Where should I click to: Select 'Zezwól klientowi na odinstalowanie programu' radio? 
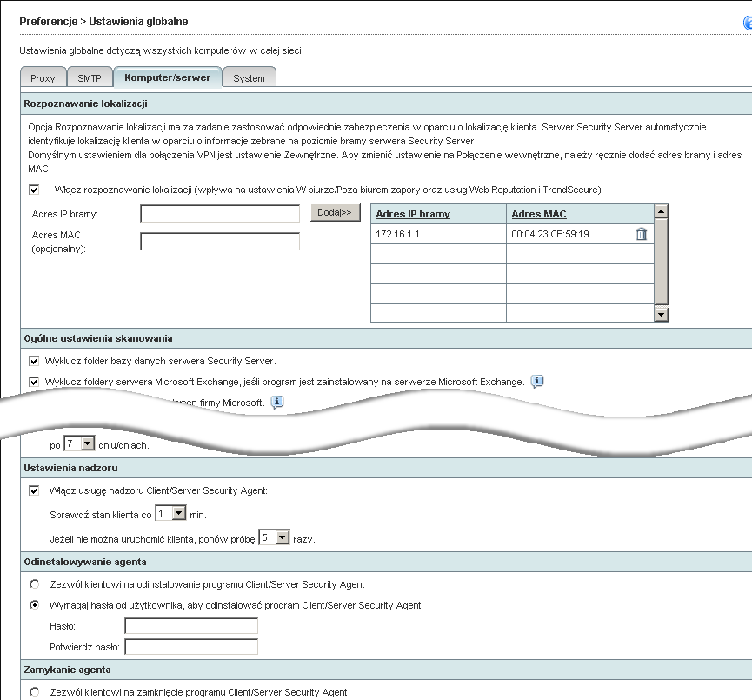coord(35,584)
